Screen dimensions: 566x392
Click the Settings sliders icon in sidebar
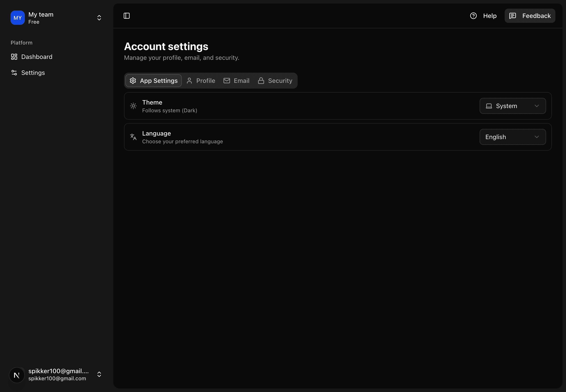14,73
